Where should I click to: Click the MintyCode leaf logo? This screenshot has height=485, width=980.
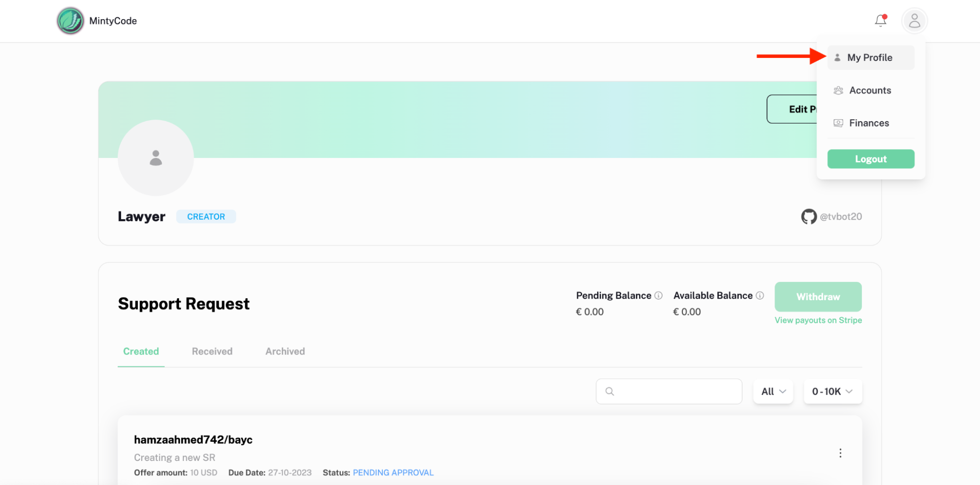coord(70,21)
